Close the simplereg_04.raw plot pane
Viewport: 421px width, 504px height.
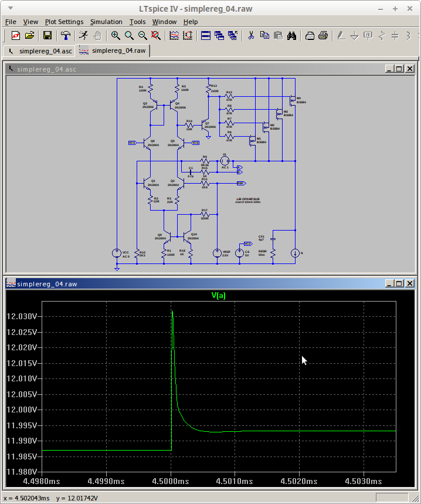coord(410,283)
